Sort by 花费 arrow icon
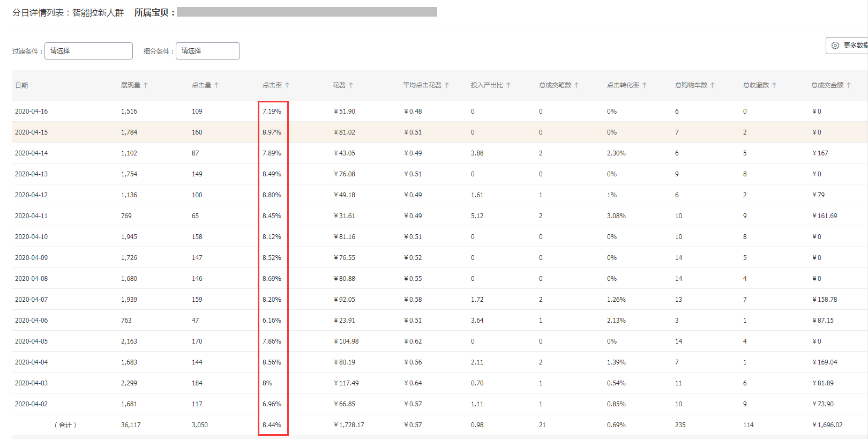Screen dimensions: 868x439 [x=351, y=85]
